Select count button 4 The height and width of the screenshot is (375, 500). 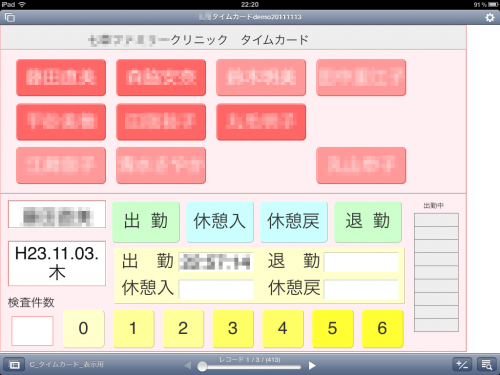tap(283, 328)
